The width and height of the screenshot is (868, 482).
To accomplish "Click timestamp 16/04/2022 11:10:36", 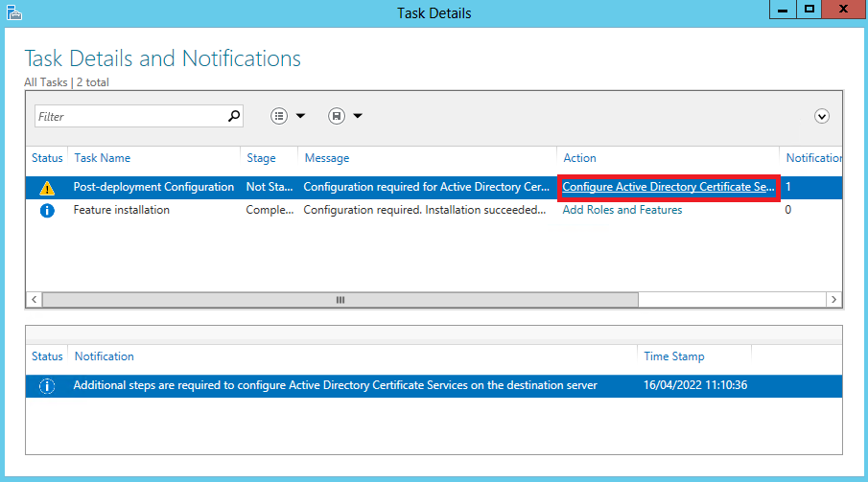I will tap(695, 385).
